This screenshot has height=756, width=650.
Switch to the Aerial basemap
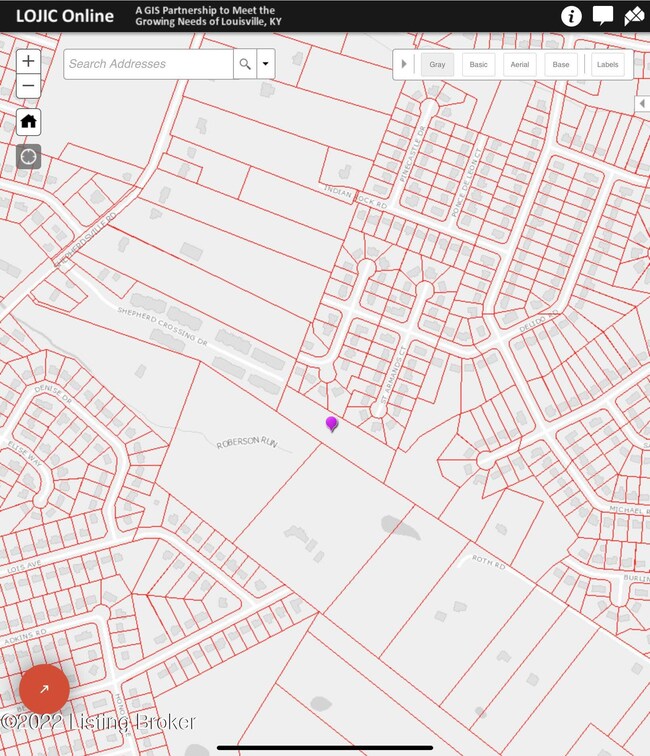[x=520, y=65]
